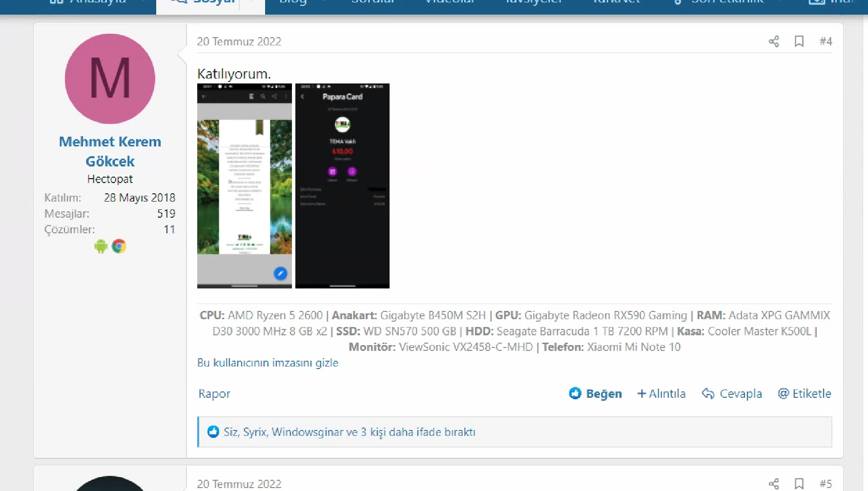868x491 pixels.
Task: Hide this user's signature
Action: 268,363
